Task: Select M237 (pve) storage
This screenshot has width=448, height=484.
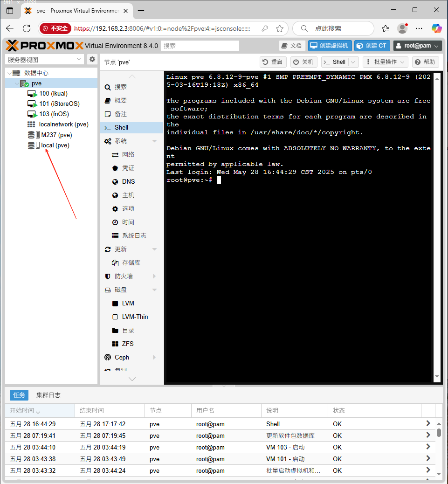Action: 56,135
